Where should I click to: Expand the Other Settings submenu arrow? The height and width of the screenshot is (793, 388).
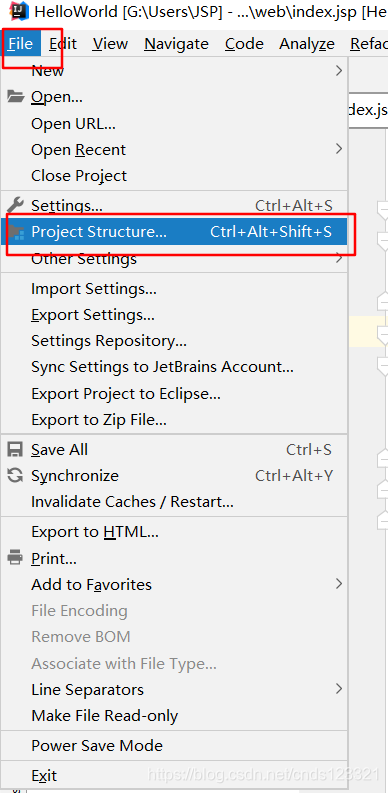[339, 258]
